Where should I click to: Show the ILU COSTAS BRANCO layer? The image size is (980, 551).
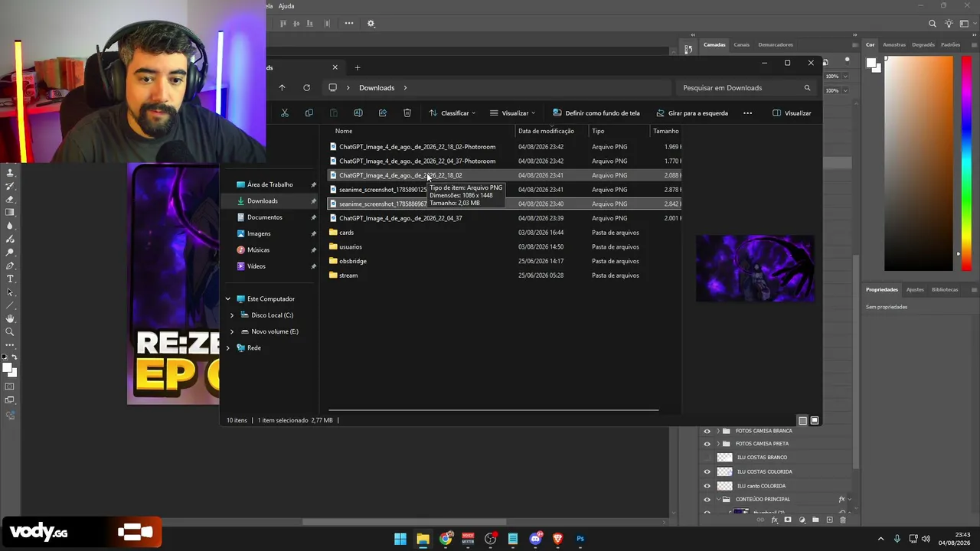click(x=707, y=458)
